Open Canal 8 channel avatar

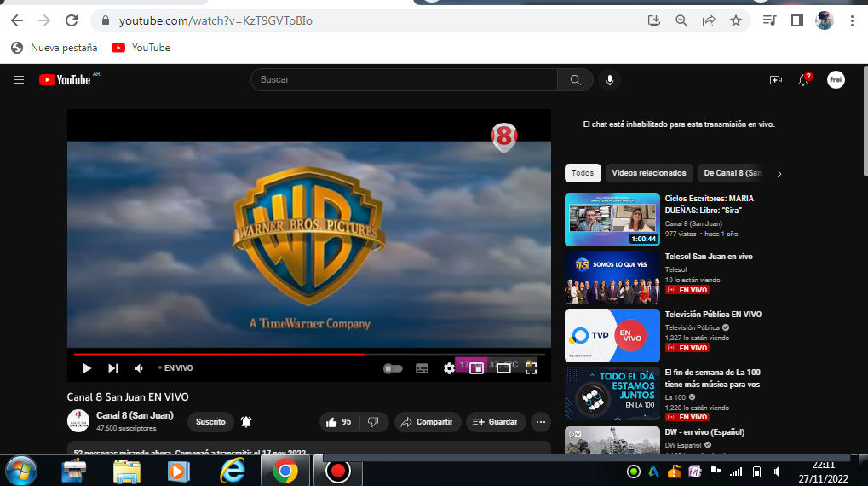[x=78, y=421]
